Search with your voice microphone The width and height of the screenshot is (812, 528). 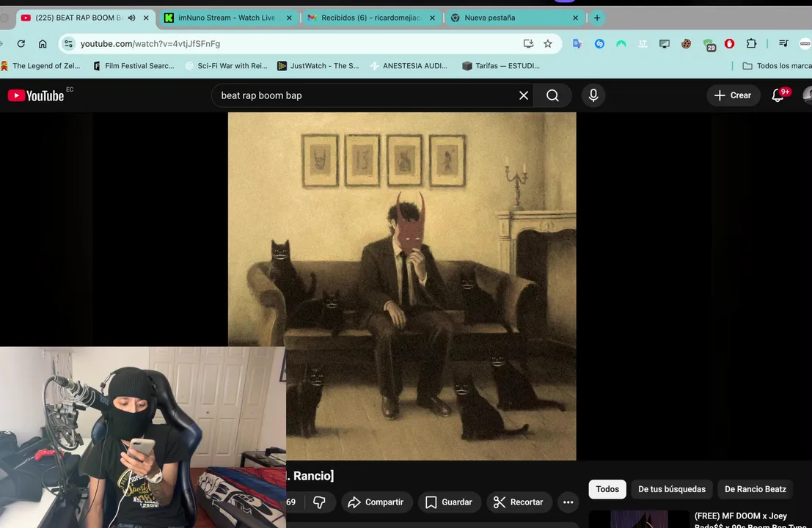[593, 95]
